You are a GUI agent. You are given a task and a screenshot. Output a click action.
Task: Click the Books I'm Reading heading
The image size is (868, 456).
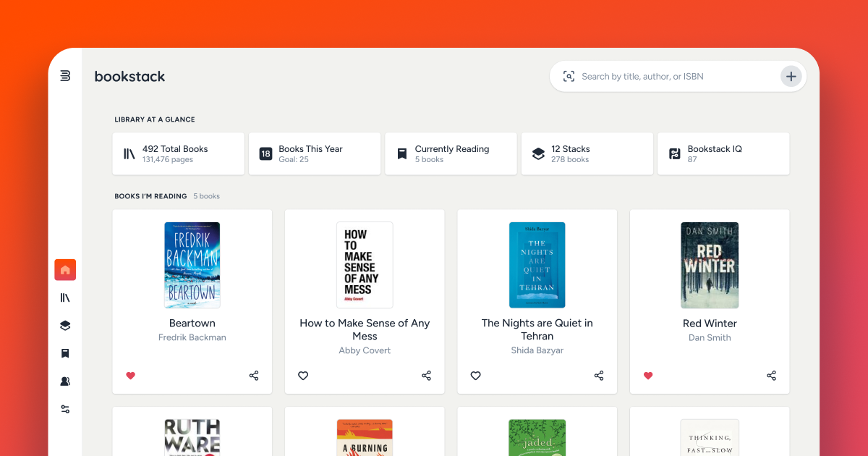pos(150,196)
